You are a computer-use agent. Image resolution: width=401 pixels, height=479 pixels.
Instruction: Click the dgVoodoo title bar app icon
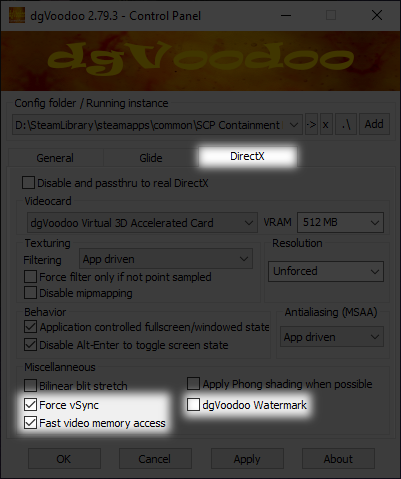17,15
